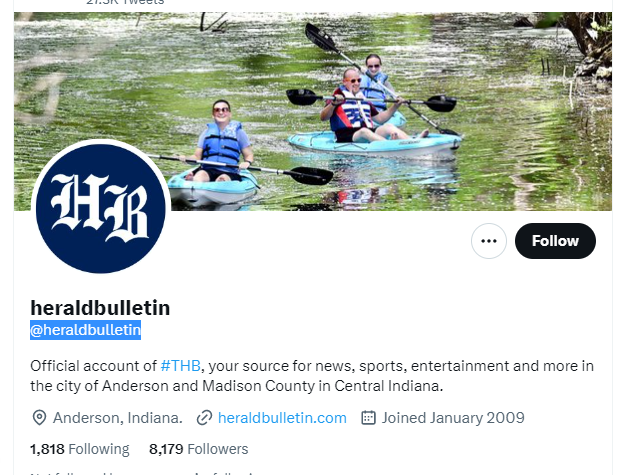Click the map pin location icon

coord(39,418)
